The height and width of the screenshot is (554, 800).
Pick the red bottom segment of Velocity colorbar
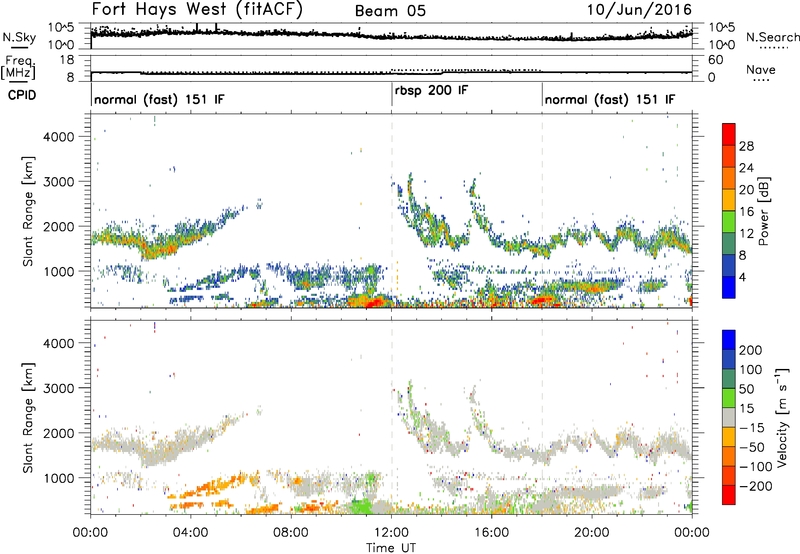(729, 495)
